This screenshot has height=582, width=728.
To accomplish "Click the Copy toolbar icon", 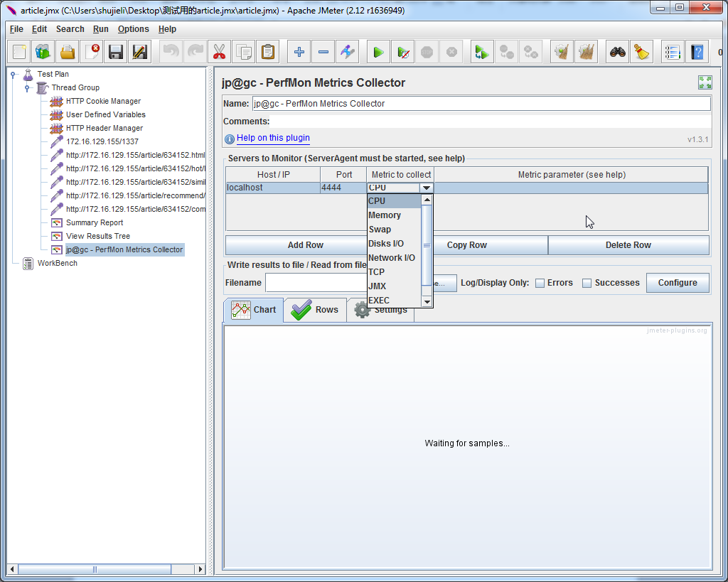I will point(244,52).
